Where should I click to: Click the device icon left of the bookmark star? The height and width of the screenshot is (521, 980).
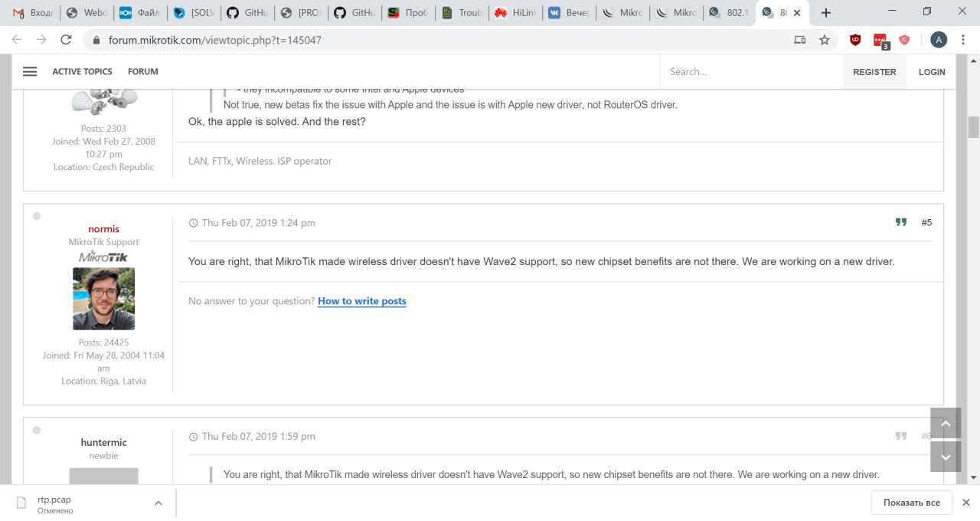800,40
